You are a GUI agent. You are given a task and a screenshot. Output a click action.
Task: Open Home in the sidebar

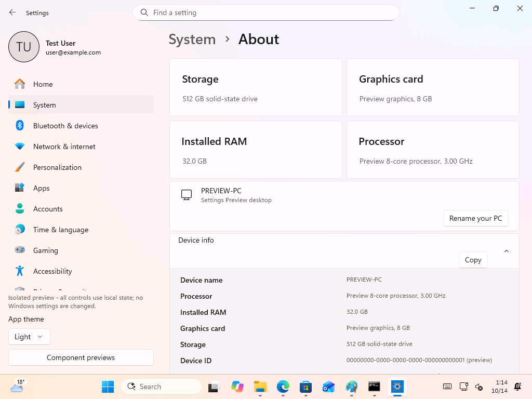click(81, 84)
